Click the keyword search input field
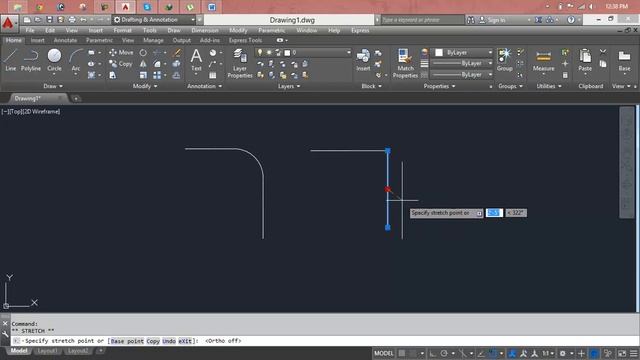 coord(422,20)
